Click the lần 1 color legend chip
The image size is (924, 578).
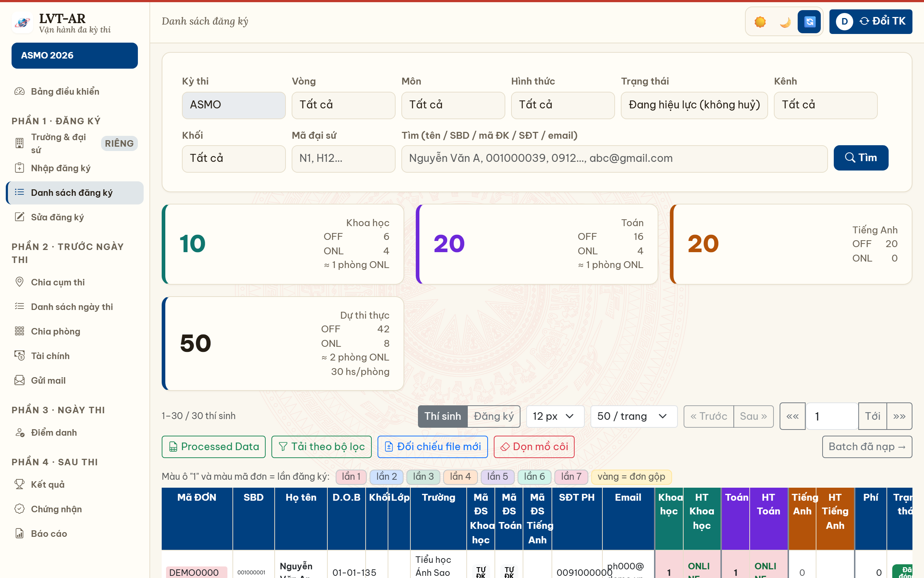(351, 477)
